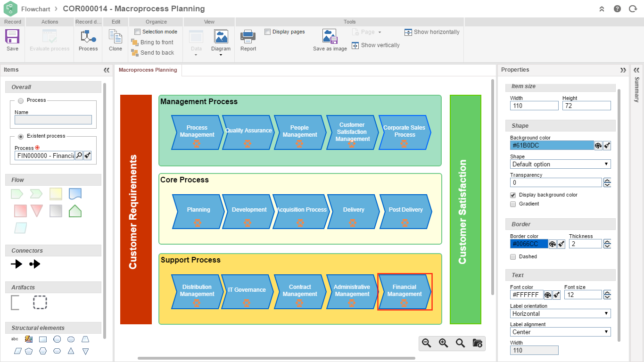Click the Process lookup input field
The width and height of the screenshot is (644, 362).
coord(45,156)
